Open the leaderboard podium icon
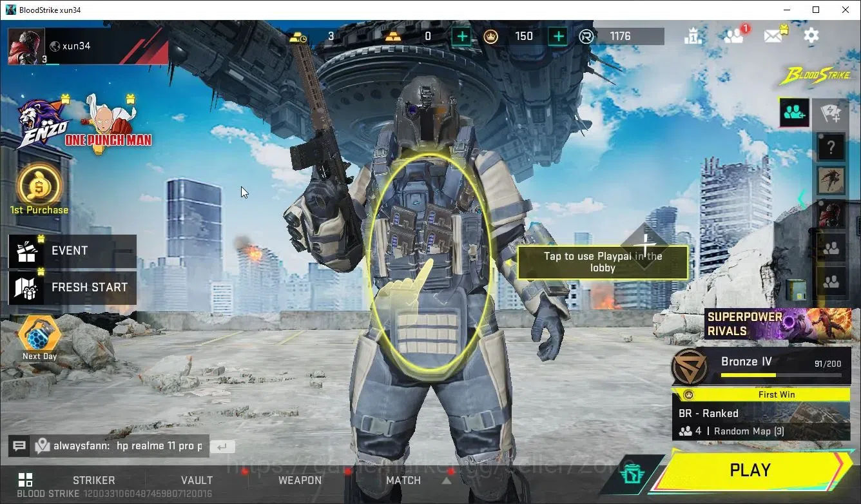 click(x=693, y=36)
